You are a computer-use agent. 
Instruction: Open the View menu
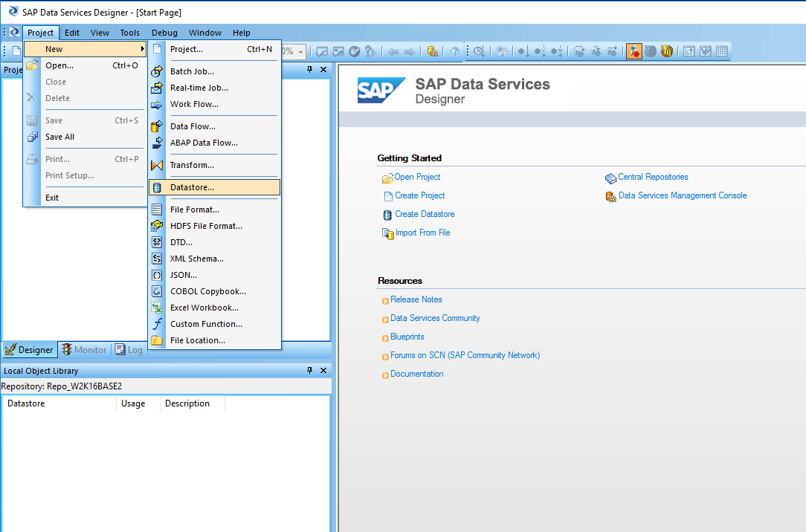(100, 33)
